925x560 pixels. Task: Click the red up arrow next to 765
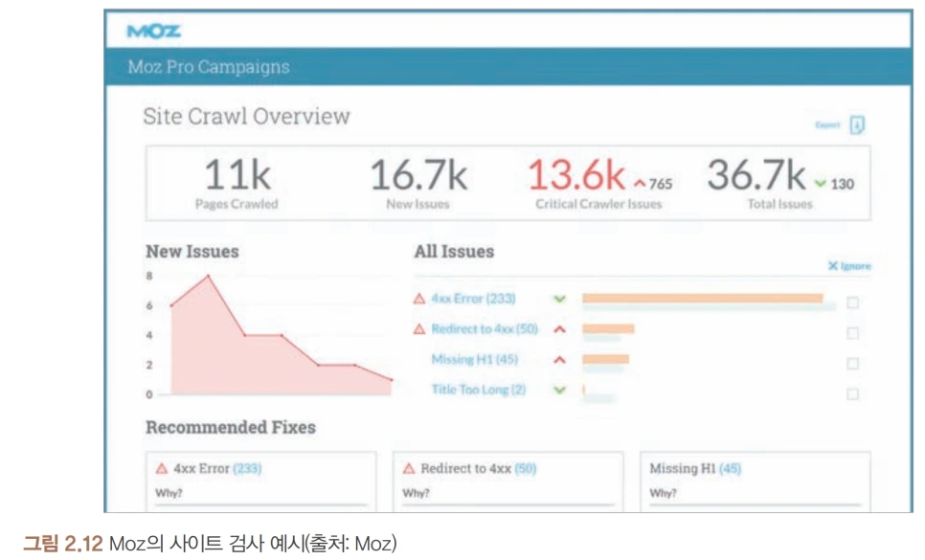[x=640, y=184]
